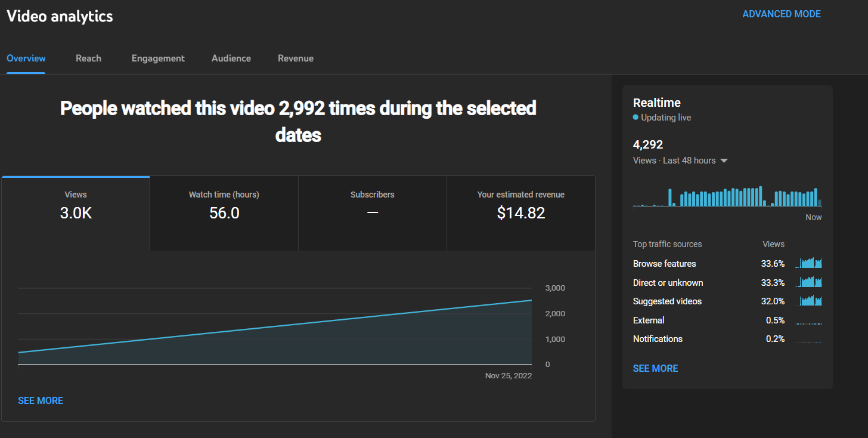
Task: Click the 1,000 y-axis label
Action: (555, 340)
